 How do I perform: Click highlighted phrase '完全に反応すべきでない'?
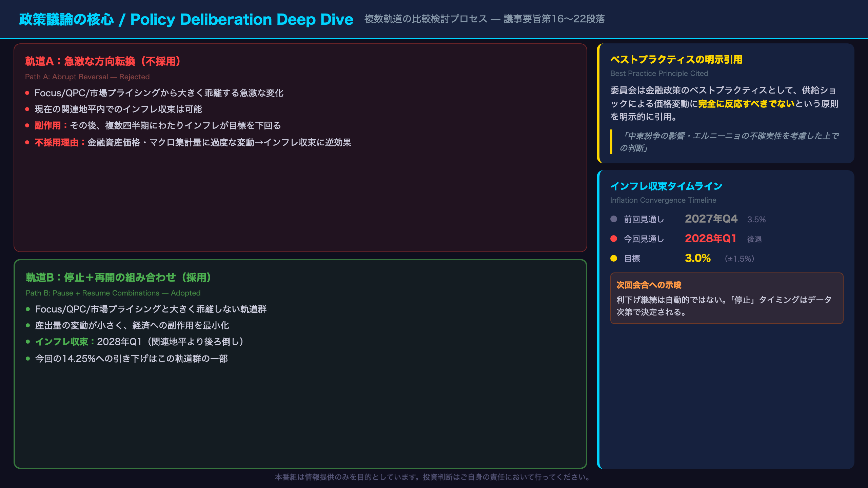(x=747, y=104)
